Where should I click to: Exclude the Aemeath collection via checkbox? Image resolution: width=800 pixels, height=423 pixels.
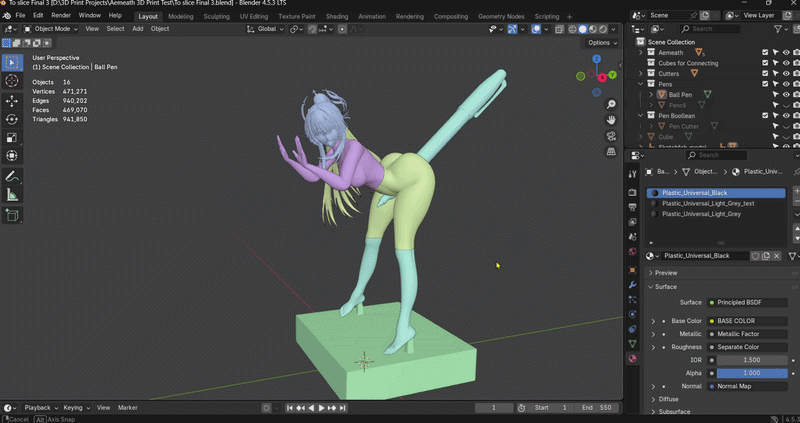[x=765, y=53]
